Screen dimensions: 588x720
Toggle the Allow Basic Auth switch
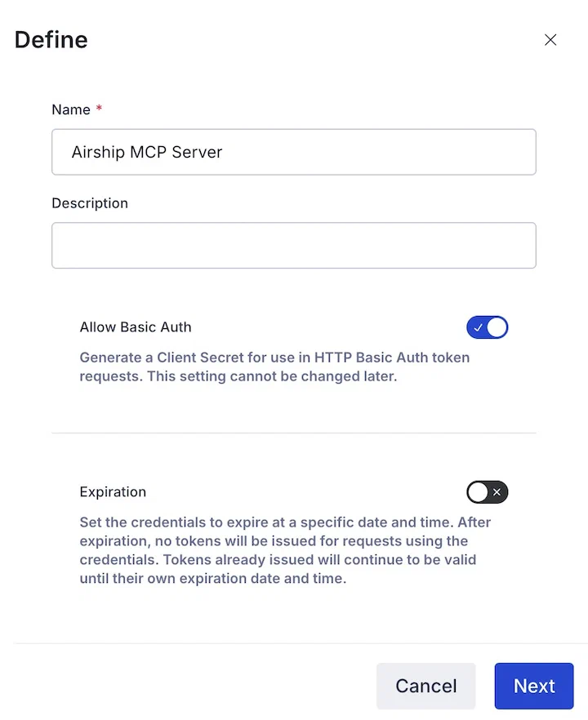coord(488,328)
